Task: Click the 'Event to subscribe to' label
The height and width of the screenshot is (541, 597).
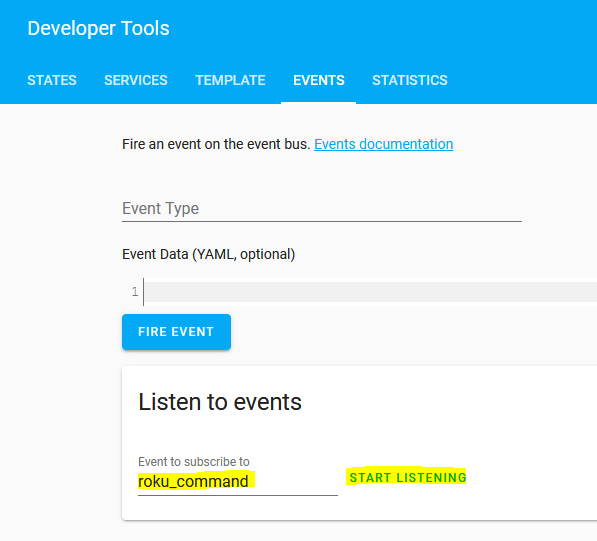Action: [193, 462]
